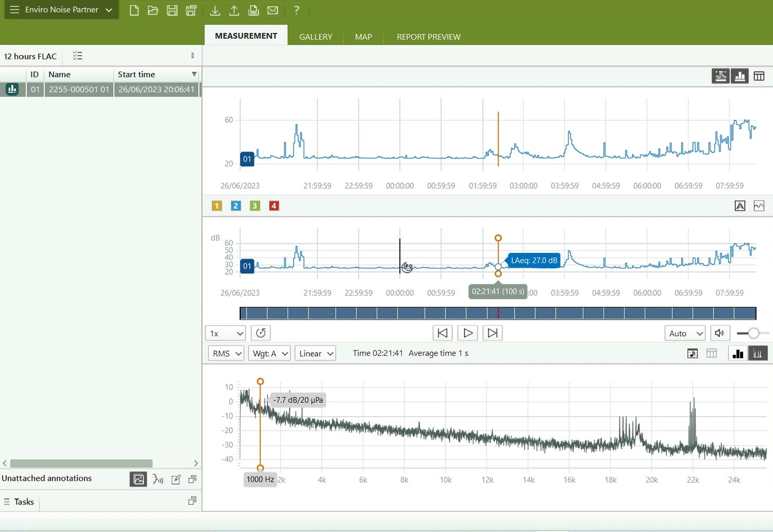Viewport: 773px width, 532px height.
Task: Click the checklist icon beside 12 hours FLAC
Action: click(x=77, y=56)
